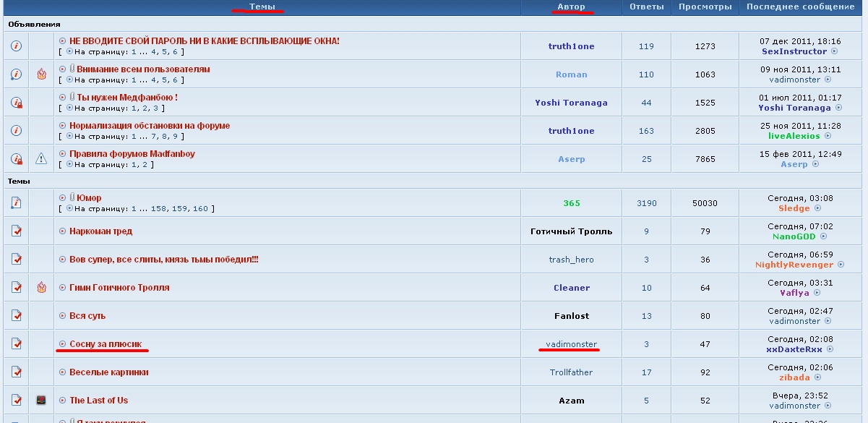This screenshot has width=868, height=423.
Task: Click the go-to-newest-post arrow before Наркоман тред
Action: (x=63, y=231)
